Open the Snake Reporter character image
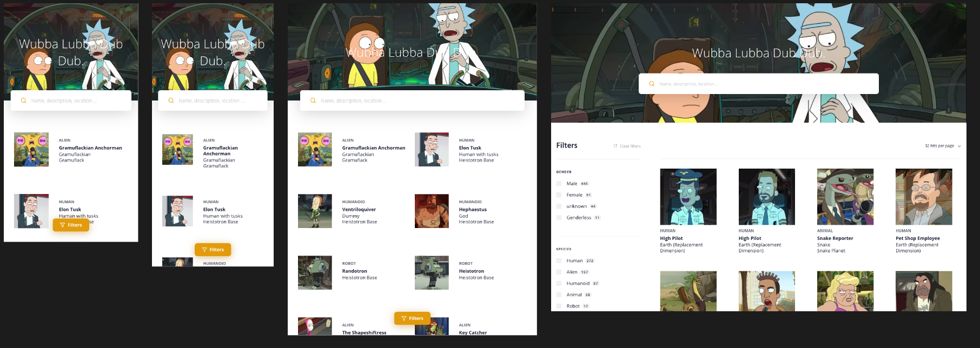This screenshot has height=348, width=980. (845, 197)
